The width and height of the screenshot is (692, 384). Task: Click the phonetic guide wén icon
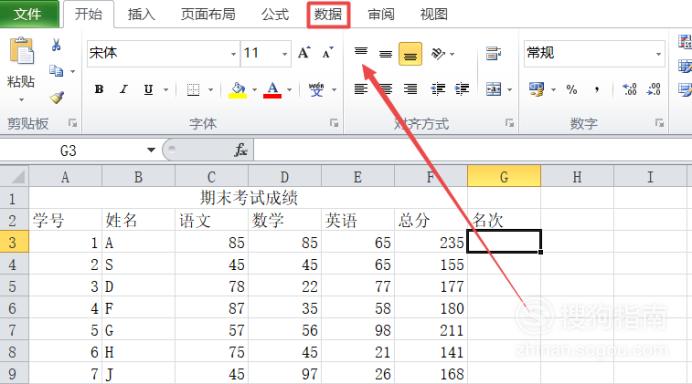316,90
